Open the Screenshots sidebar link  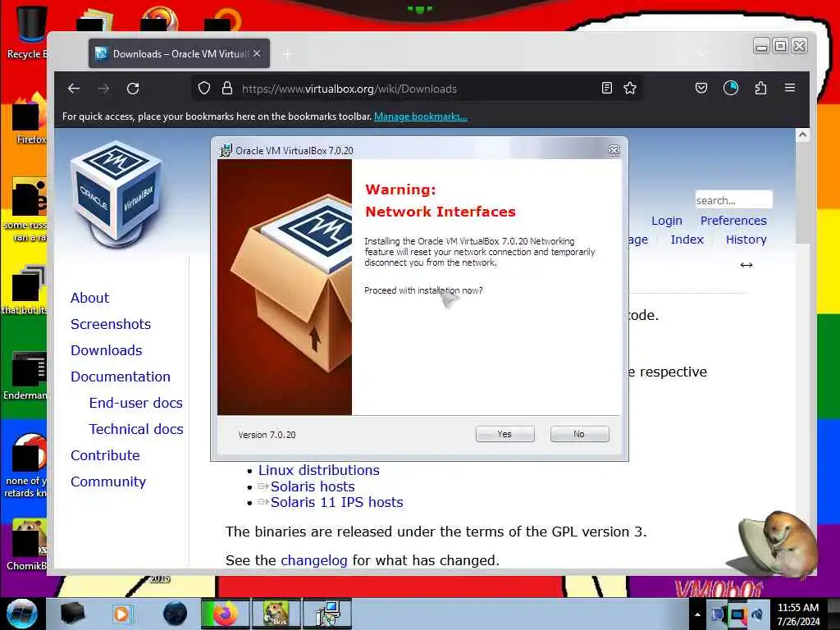pyautogui.click(x=111, y=324)
